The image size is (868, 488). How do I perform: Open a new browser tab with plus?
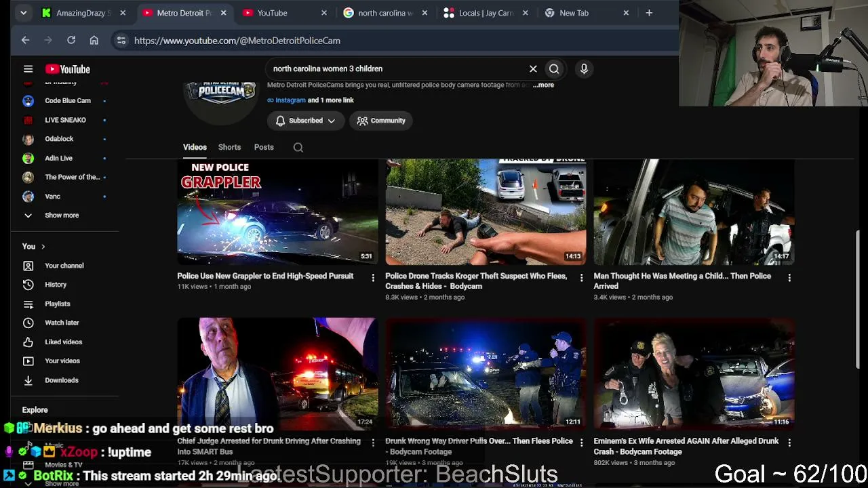point(649,13)
